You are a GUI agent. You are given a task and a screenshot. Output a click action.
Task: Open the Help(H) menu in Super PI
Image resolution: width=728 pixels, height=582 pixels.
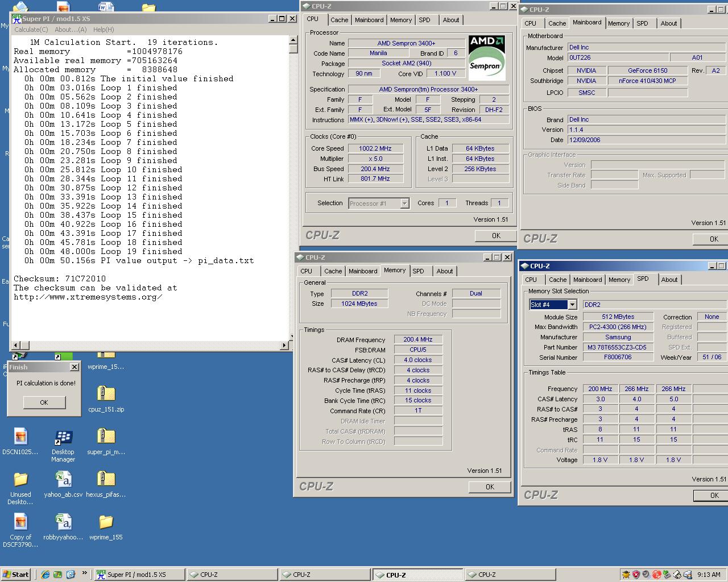click(x=104, y=30)
